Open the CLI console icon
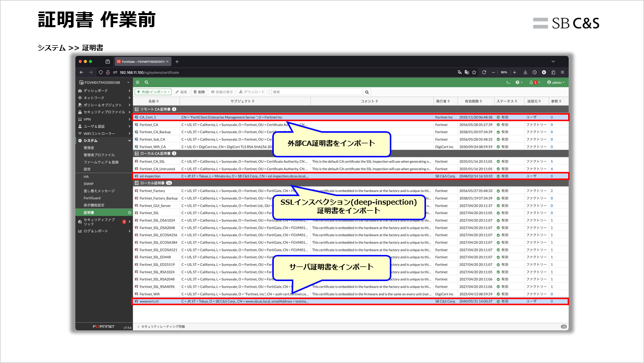 508,82
